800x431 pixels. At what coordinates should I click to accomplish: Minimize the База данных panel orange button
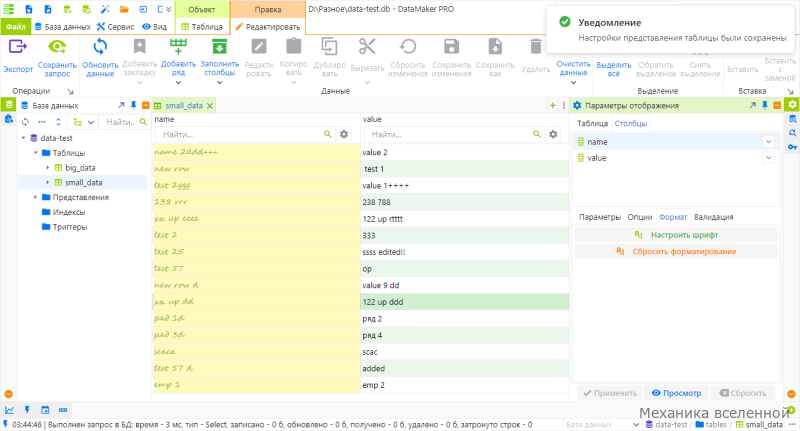pos(145,106)
